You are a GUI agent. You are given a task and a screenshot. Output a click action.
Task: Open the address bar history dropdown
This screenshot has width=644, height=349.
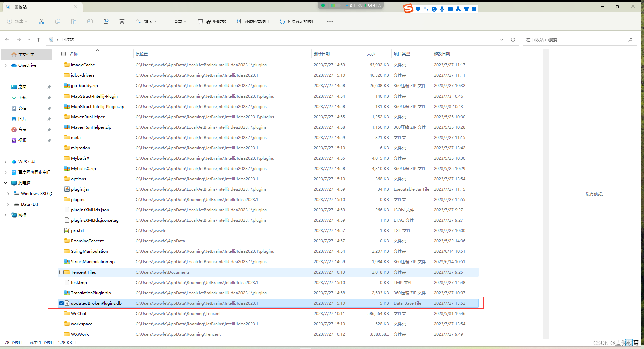(502, 40)
